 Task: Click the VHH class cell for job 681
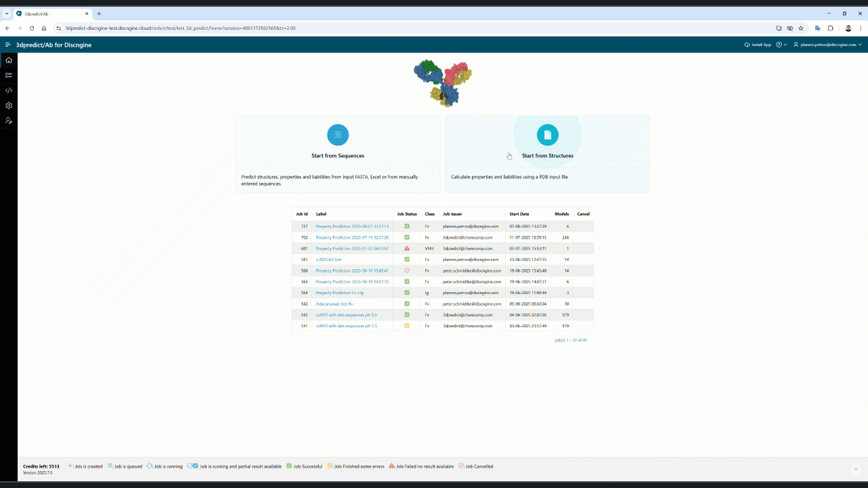point(429,249)
